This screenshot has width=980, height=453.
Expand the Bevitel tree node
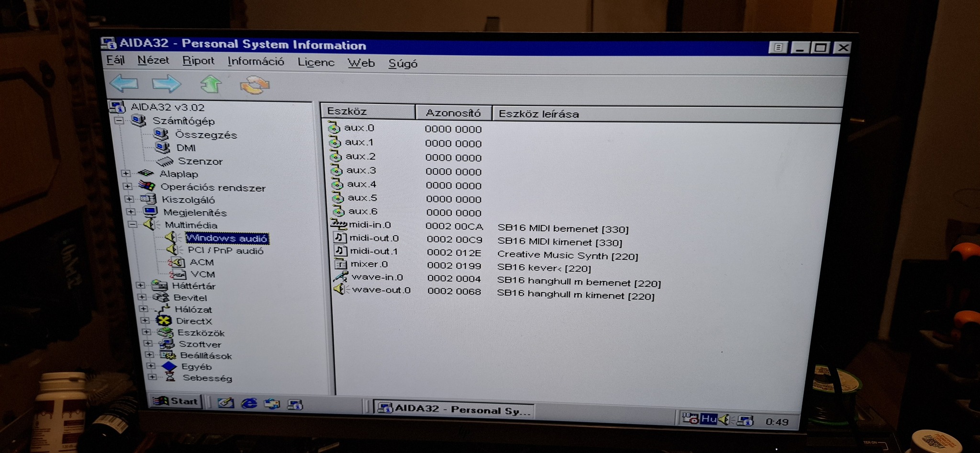[x=142, y=297]
